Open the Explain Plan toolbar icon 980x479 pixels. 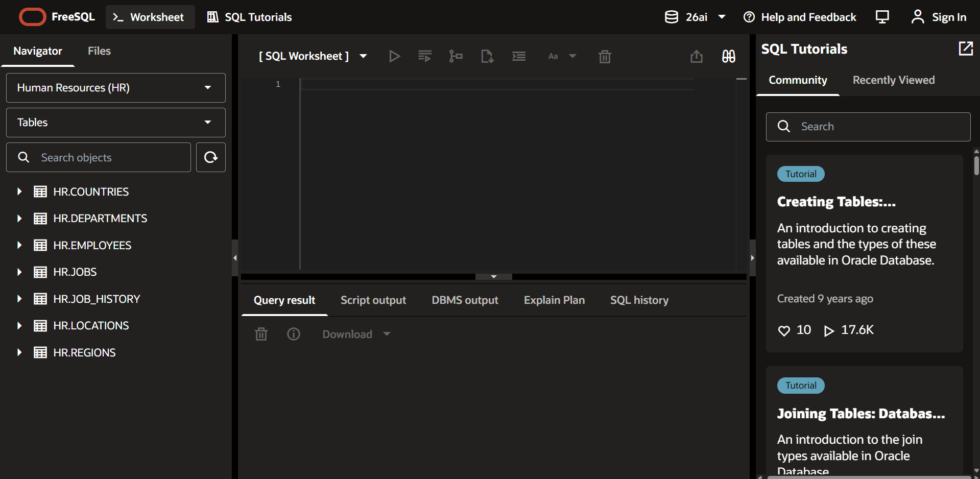(456, 56)
